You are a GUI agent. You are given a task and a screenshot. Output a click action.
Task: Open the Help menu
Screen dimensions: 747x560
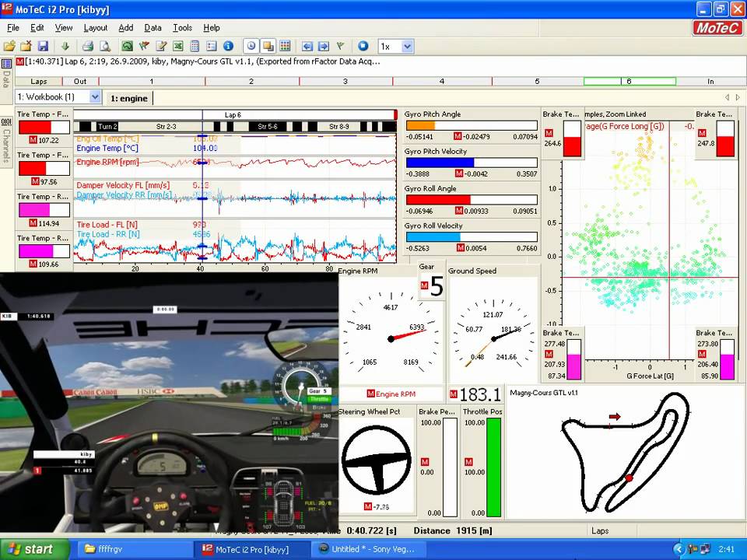point(212,28)
